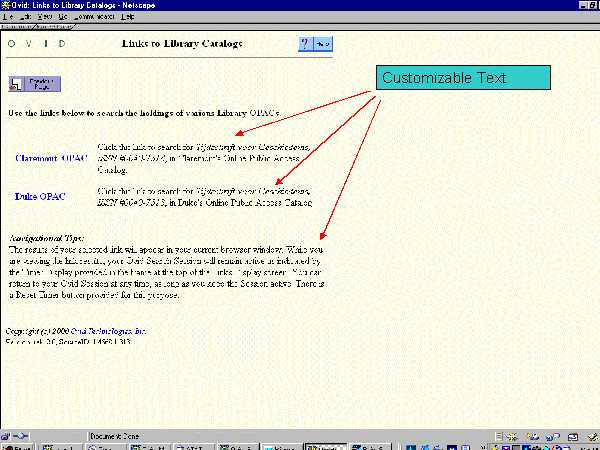
Task: Click the Netscape icon in title bar
Action: click(x=5, y=5)
